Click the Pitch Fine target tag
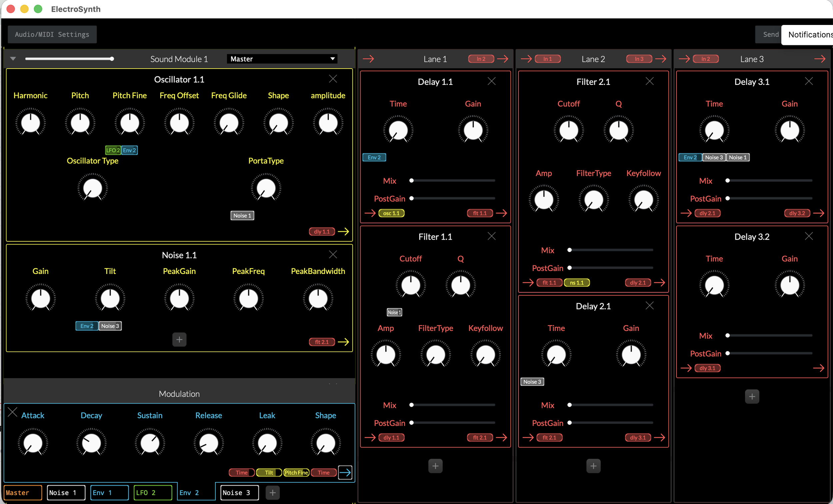The width and height of the screenshot is (833, 504). [x=296, y=472]
